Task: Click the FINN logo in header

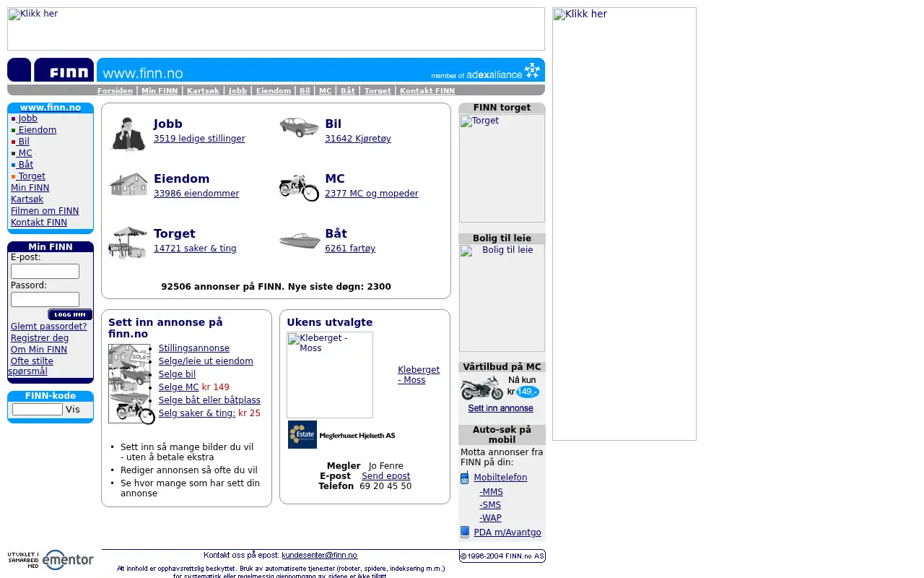Action: coord(64,70)
